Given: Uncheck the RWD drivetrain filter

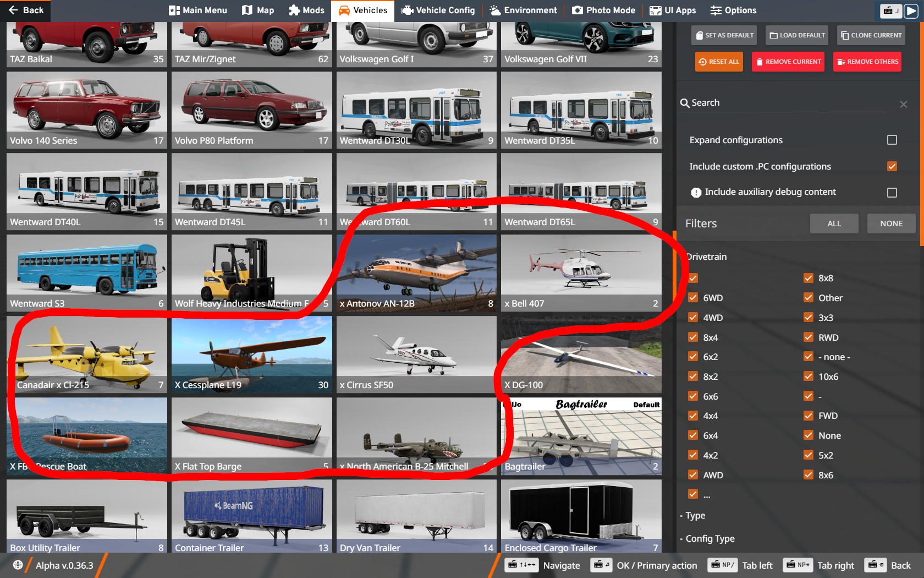Looking at the screenshot, I should click(809, 337).
